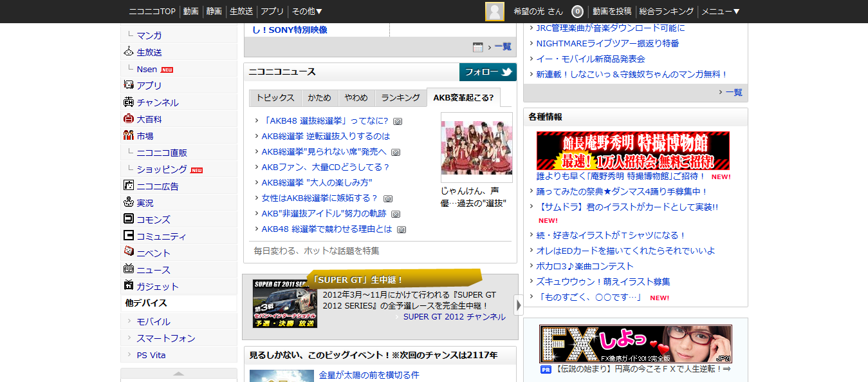Click camera icon next to 「AKB48 選抜総選挙」ってなに?
Screen dimensions: 868x382
tap(398, 121)
